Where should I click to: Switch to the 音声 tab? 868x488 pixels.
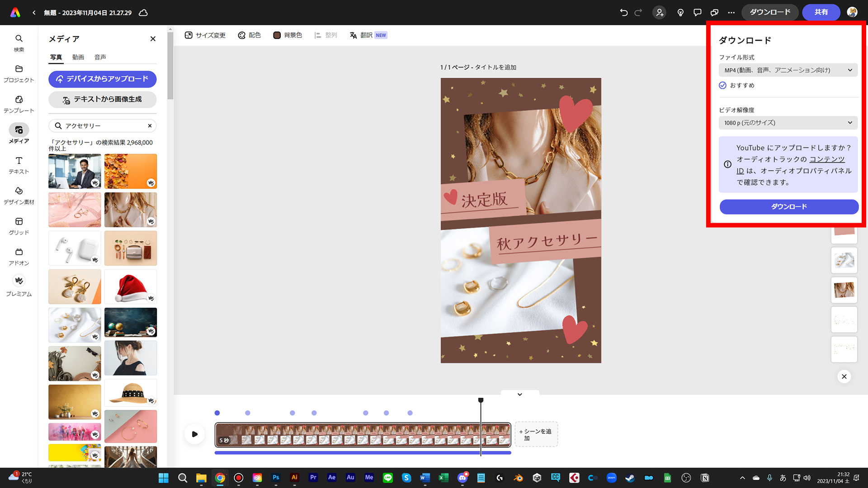[100, 57]
